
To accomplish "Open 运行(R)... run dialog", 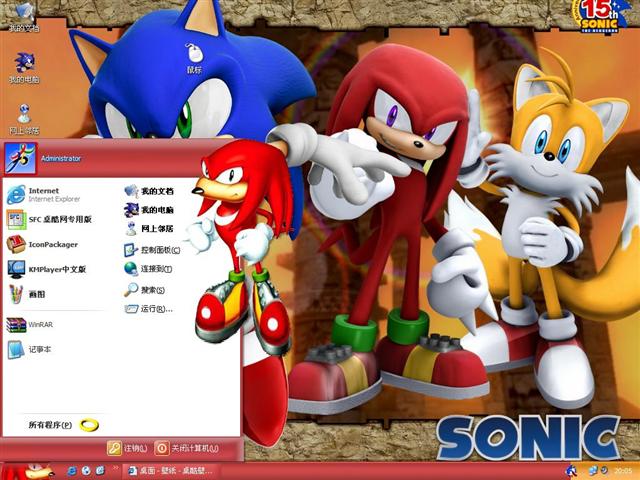I will click(x=149, y=309).
